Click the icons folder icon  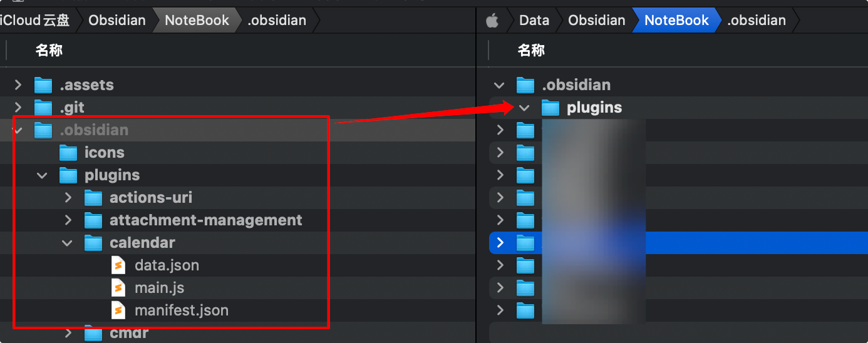point(68,153)
